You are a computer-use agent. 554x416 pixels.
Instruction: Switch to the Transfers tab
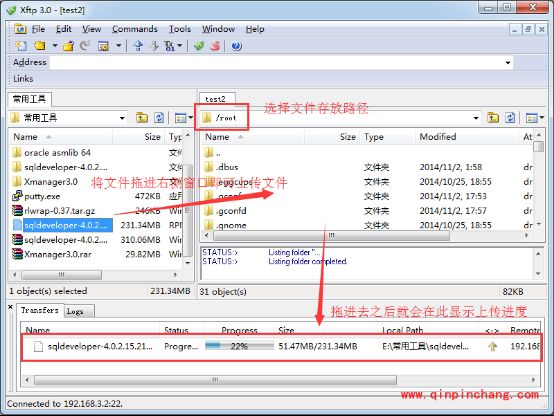pyautogui.click(x=40, y=310)
